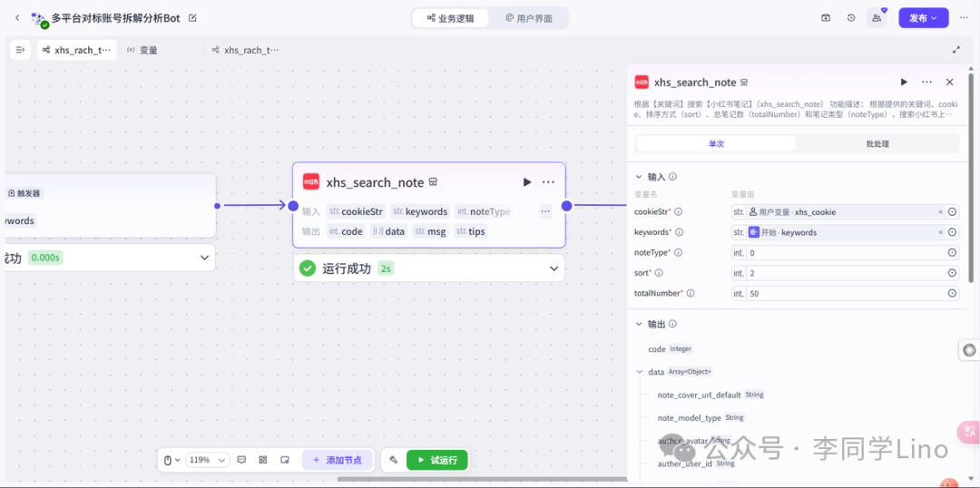Select 批处理 mode
Image resolution: width=980 pixels, height=488 pixels.
click(x=877, y=143)
